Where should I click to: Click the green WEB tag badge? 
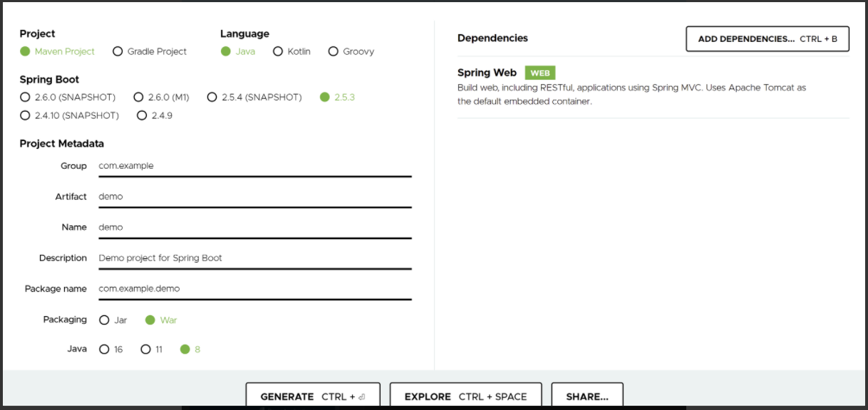pyautogui.click(x=540, y=73)
